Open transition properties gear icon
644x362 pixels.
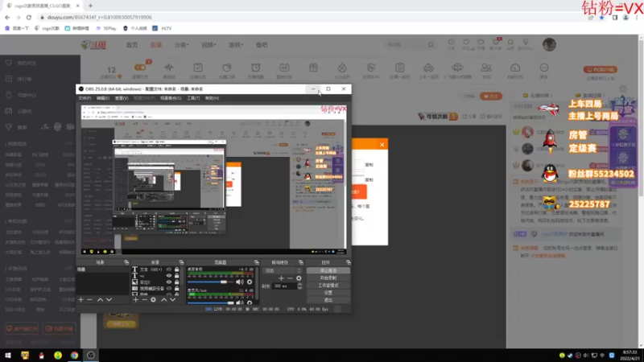click(299, 278)
